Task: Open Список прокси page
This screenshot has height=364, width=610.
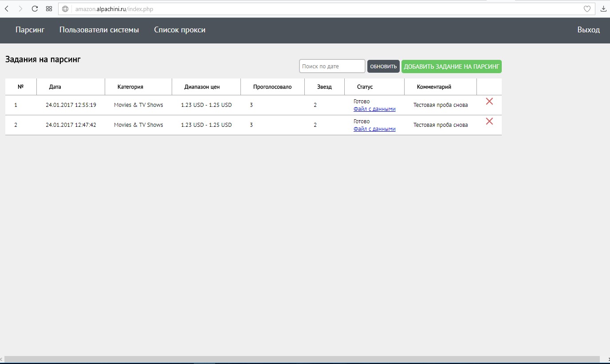Action: [x=180, y=30]
